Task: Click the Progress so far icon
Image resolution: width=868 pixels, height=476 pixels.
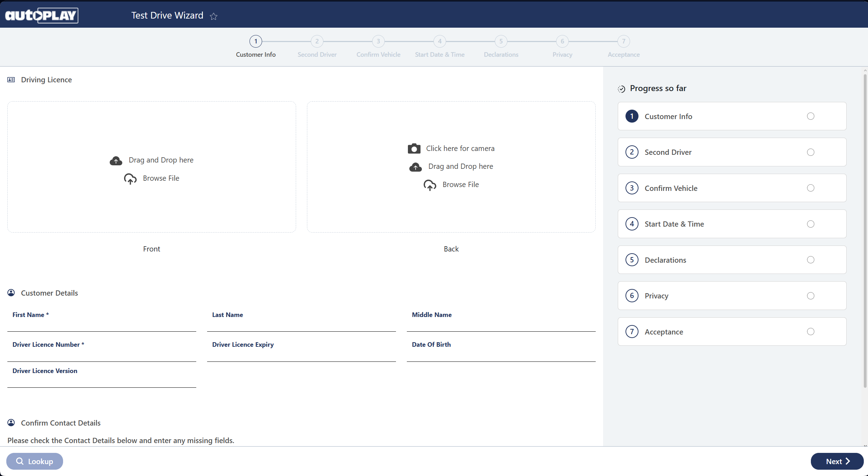Action: pos(621,89)
